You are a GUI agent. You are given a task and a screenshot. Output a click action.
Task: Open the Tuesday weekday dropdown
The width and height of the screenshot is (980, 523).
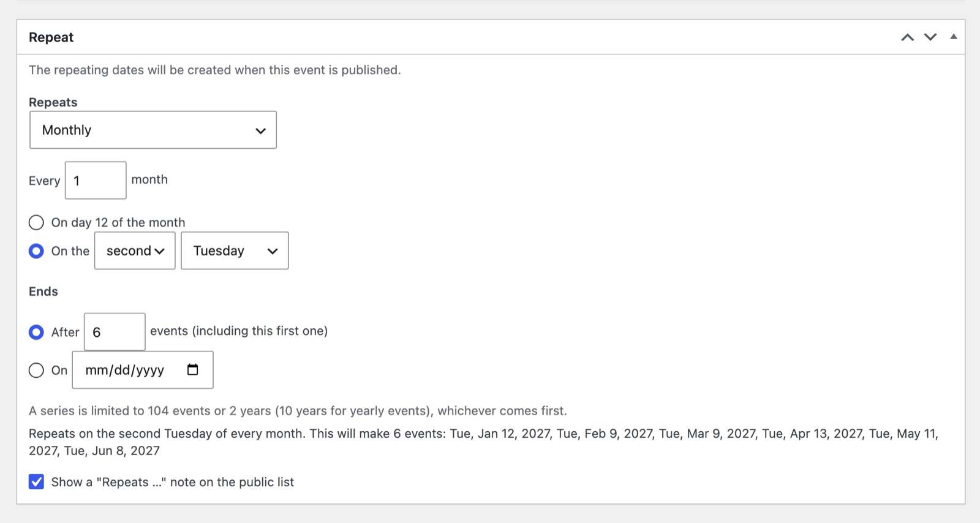click(x=235, y=250)
